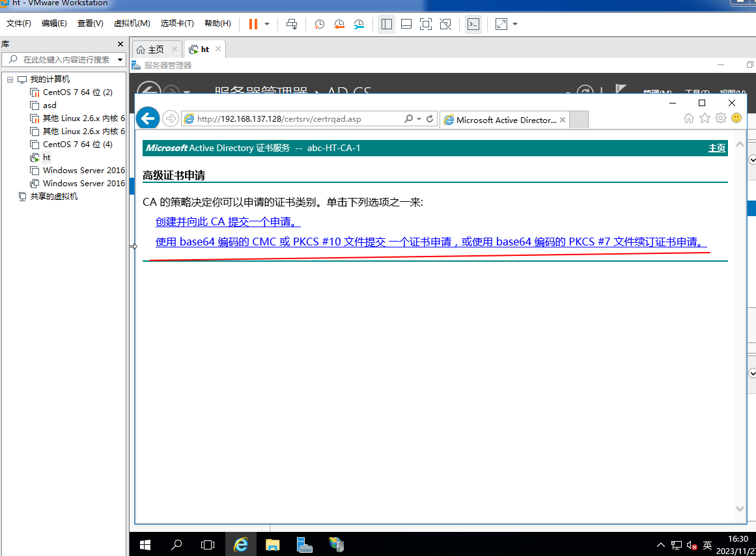
Task: Select the Microsoft Active Directory browser tab
Action: click(x=504, y=120)
